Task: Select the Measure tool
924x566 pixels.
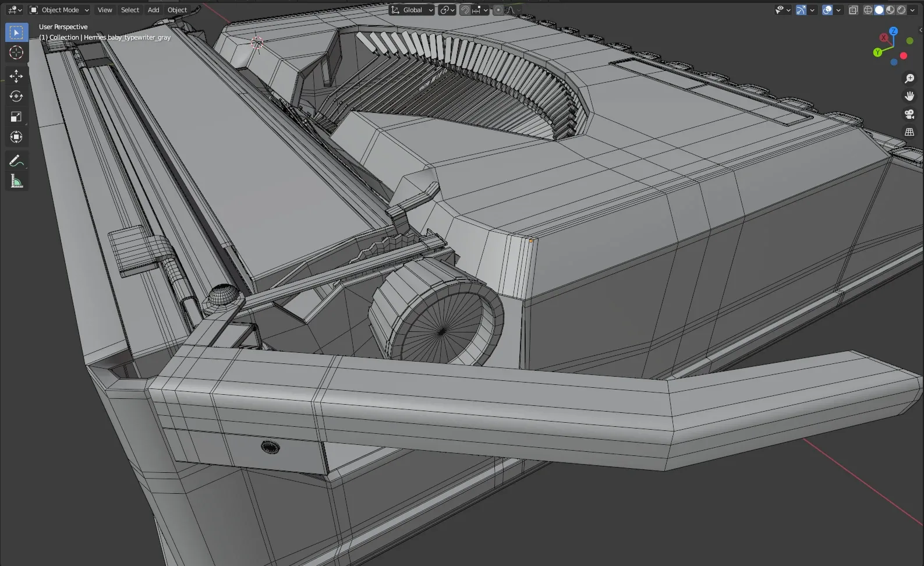Action: (x=16, y=182)
